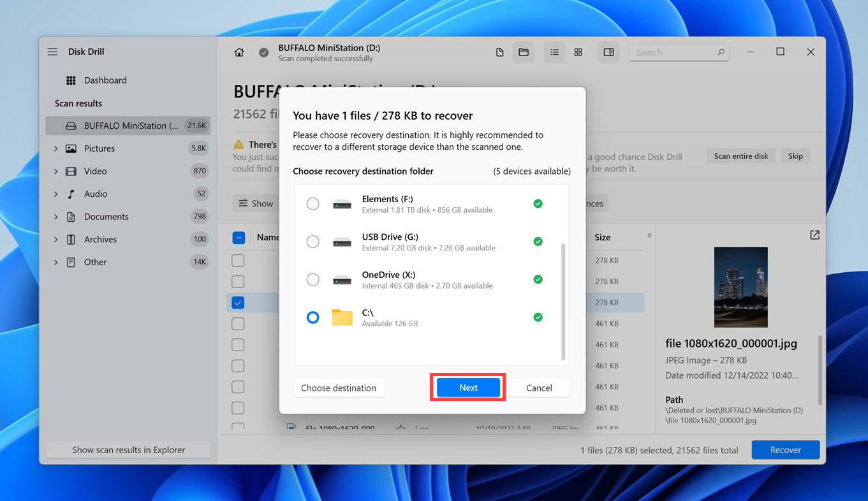Expand the Pictures category
The height and width of the screenshot is (501, 868).
coord(55,149)
